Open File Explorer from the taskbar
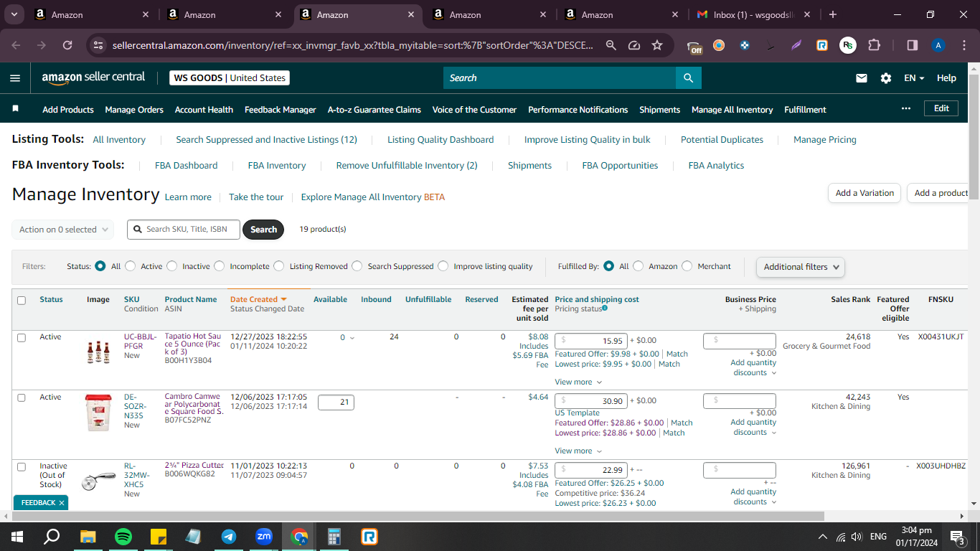Viewport: 980px width, 551px height. [88, 537]
